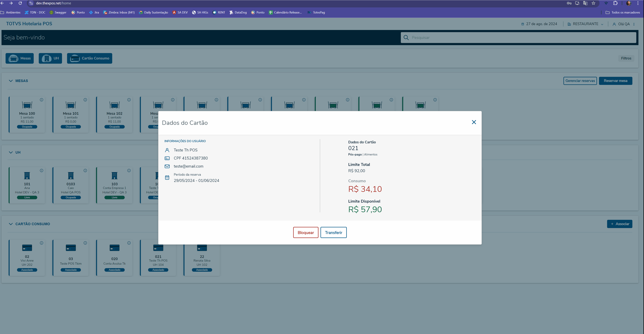The height and width of the screenshot is (334, 644).
Task: Click building icon of UH 101
Action: tap(27, 176)
